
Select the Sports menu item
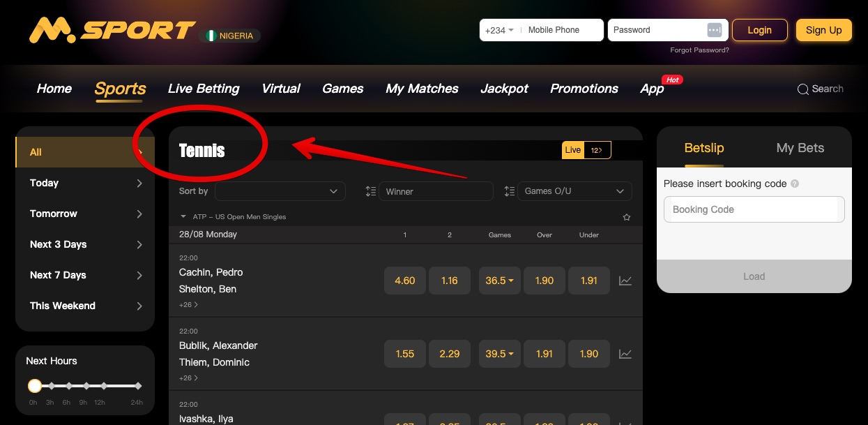click(121, 89)
